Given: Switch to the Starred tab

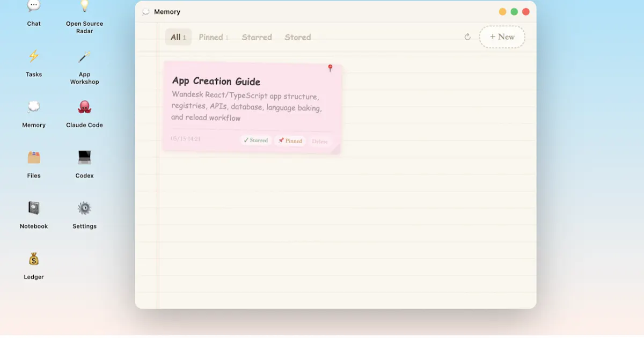Looking at the screenshot, I should point(257,37).
